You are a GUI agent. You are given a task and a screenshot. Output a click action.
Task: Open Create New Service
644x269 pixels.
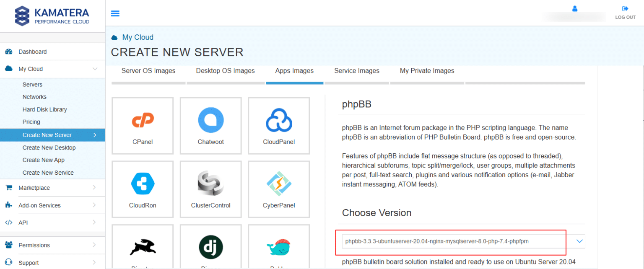(x=48, y=173)
